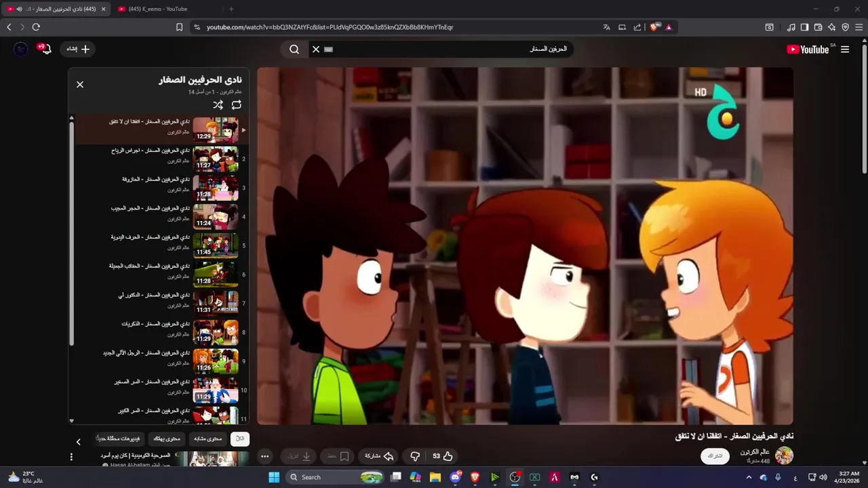Play playlist video الحقائب الجميلة

coord(160,274)
